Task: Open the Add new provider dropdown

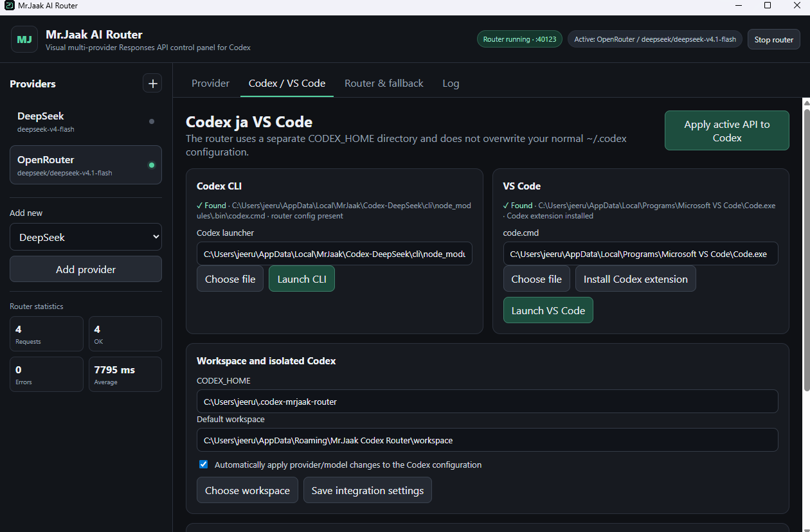Action: click(85, 237)
